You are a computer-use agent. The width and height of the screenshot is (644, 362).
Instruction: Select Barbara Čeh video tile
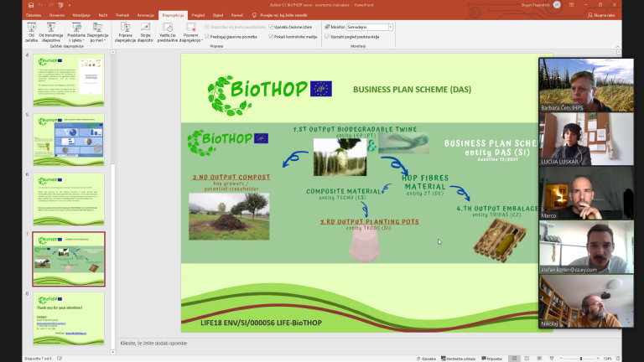tap(586, 85)
